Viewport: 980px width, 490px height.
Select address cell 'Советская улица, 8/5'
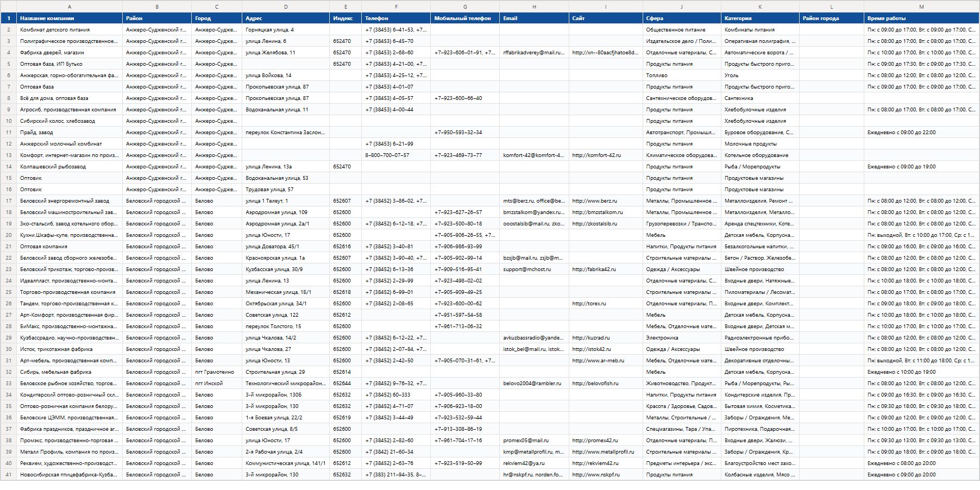pyautogui.click(x=286, y=429)
